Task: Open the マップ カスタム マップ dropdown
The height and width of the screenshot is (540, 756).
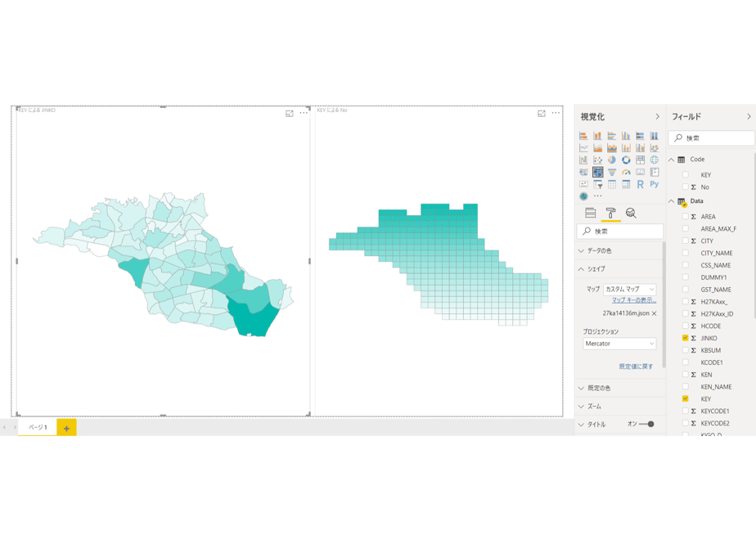Action: [630, 290]
